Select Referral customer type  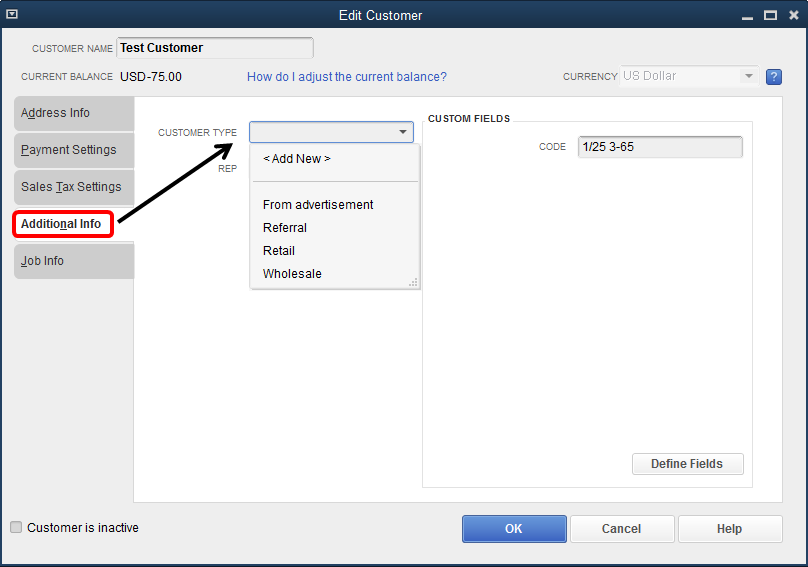pos(284,228)
